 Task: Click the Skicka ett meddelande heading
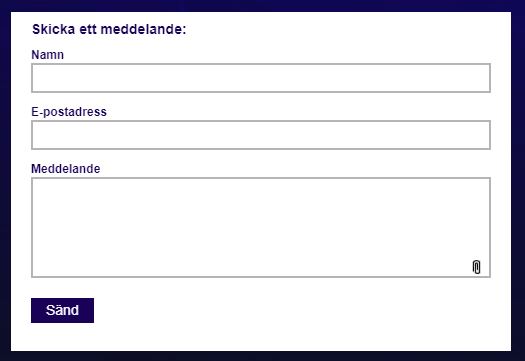click(109, 29)
